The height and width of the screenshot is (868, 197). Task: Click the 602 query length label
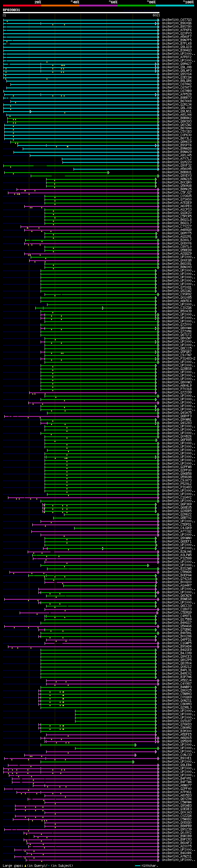pos(155,15)
